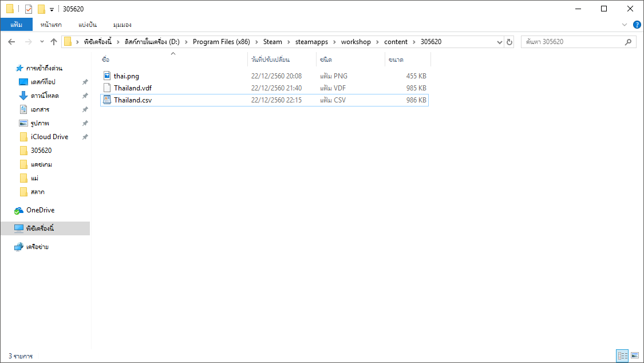Screen dimensions: 644x363
Task: Open the address bar history dropdown
Action: 499,42
